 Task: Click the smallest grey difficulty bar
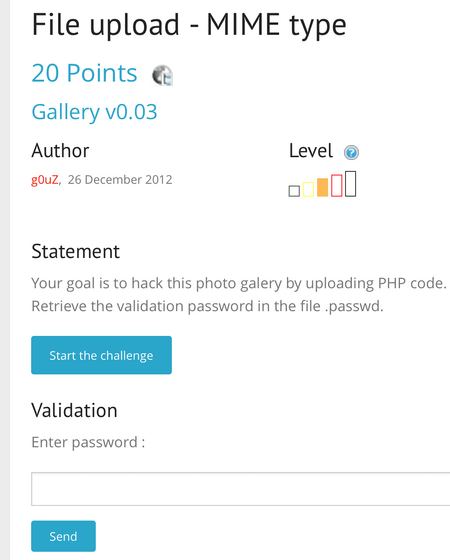point(294,191)
